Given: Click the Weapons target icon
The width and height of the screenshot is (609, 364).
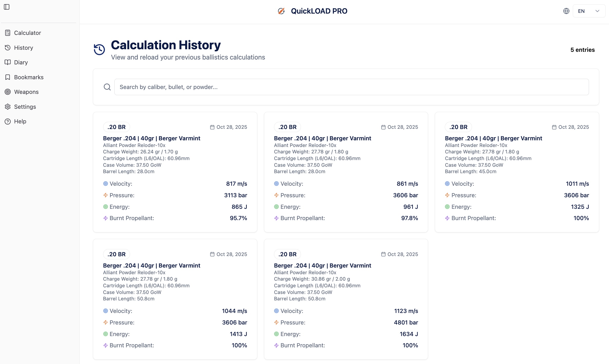Looking at the screenshot, I should pos(8,92).
